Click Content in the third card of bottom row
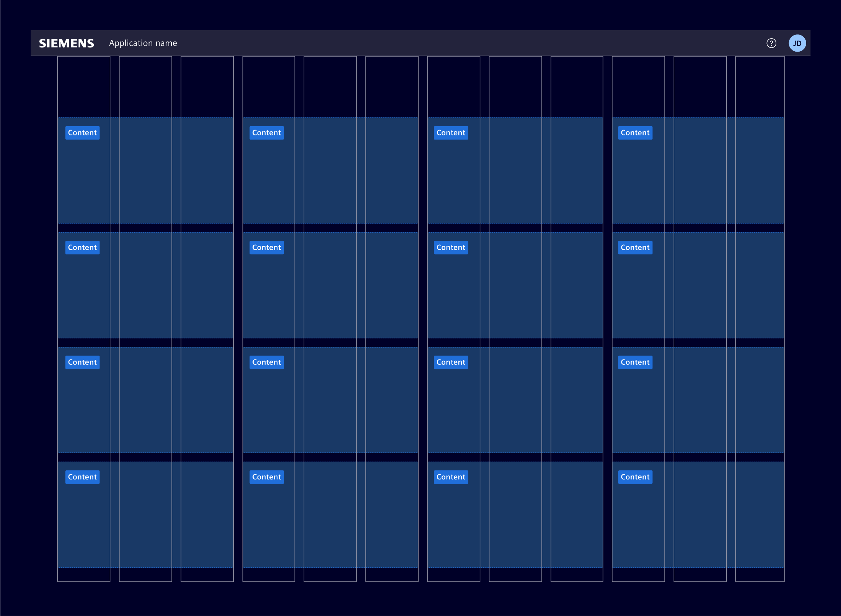841x616 pixels. [x=451, y=477]
